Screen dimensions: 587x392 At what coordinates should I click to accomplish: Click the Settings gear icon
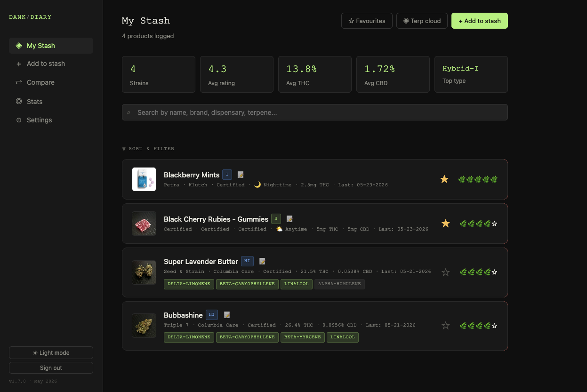click(x=19, y=120)
